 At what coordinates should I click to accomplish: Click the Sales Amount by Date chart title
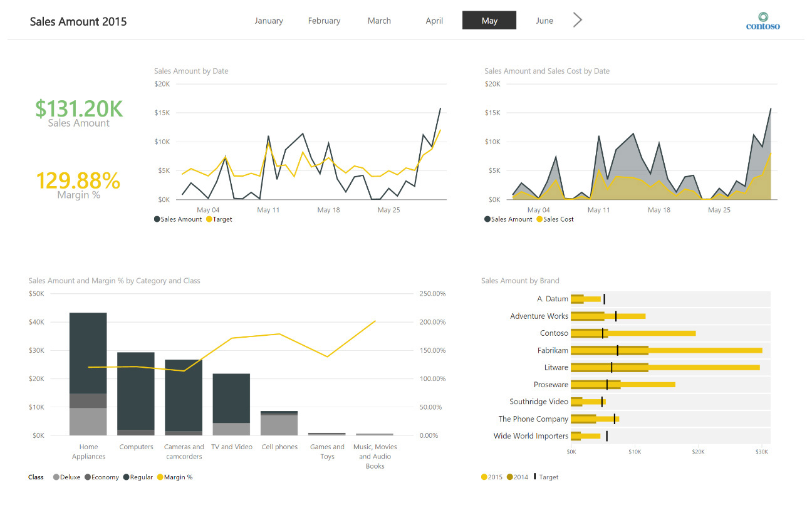point(191,71)
